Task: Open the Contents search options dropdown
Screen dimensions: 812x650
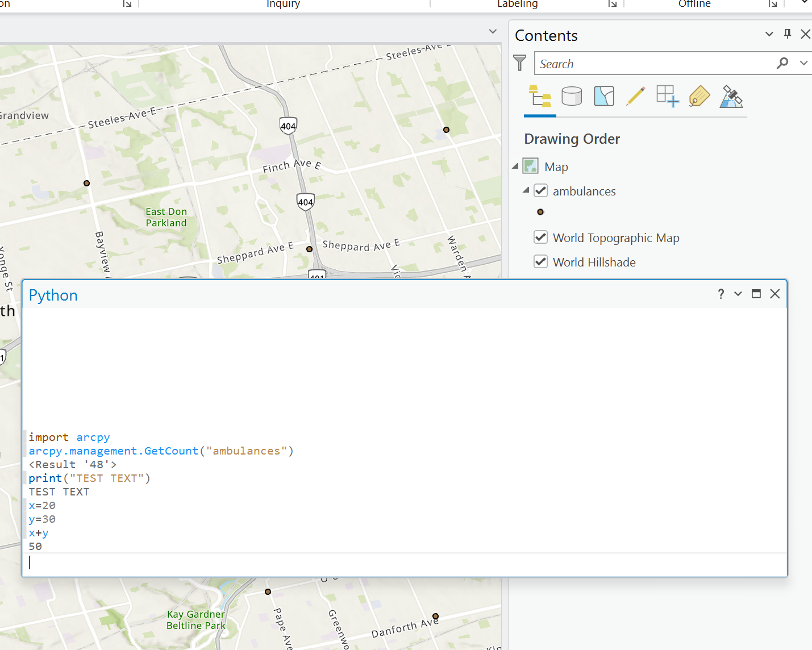Action: [803, 63]
